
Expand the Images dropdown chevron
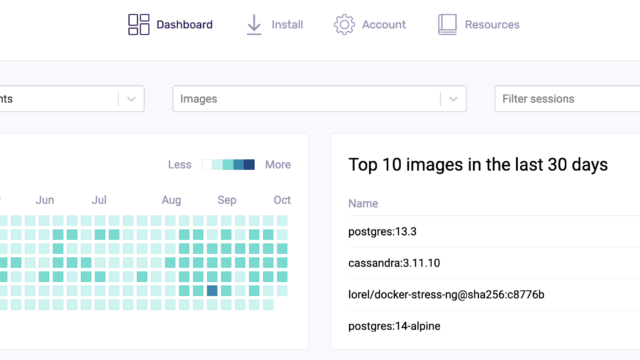click(x=453, y=99)
